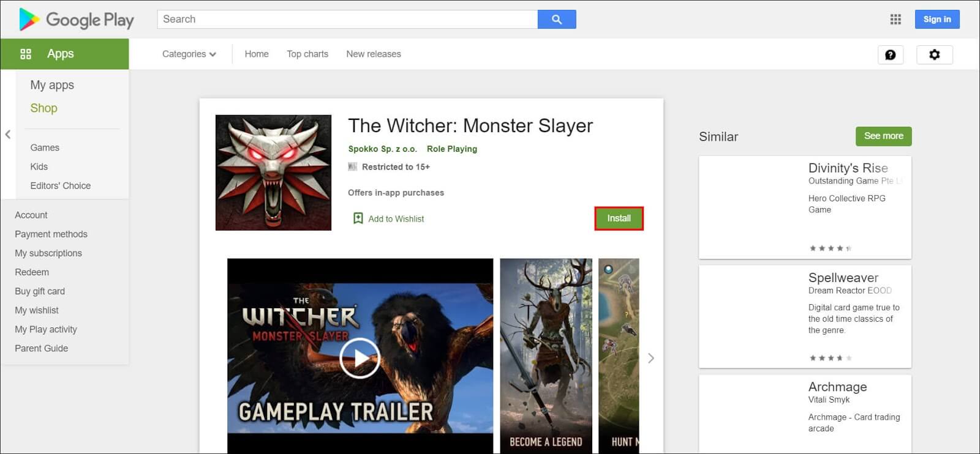Click the green Install button
Screen dimensions: 980x454
coord(619,218)
